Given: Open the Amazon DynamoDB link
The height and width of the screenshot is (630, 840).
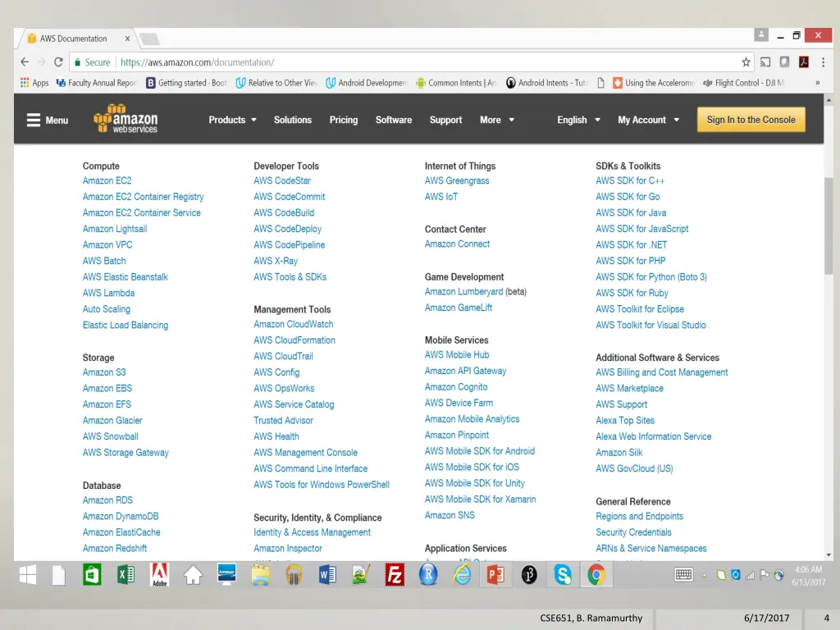Looking at the screenshot, I should click(121, 517).
